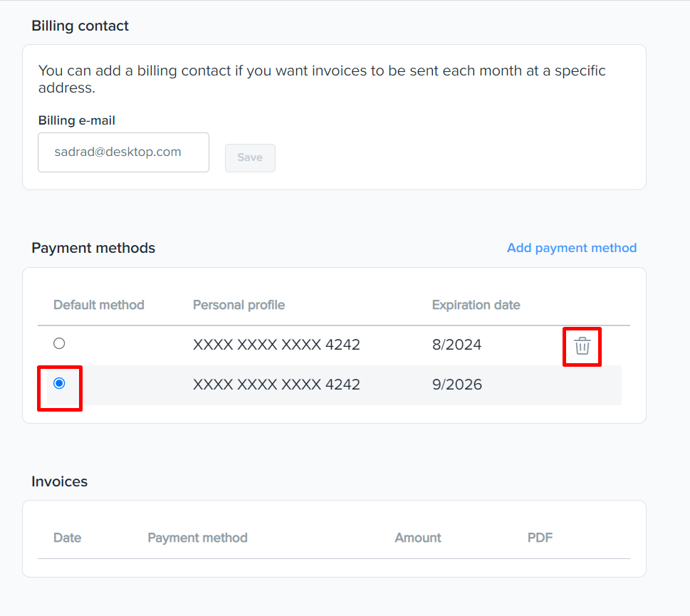
Task: Click the card number in the 9/2026 row
Action: [276, 385]
